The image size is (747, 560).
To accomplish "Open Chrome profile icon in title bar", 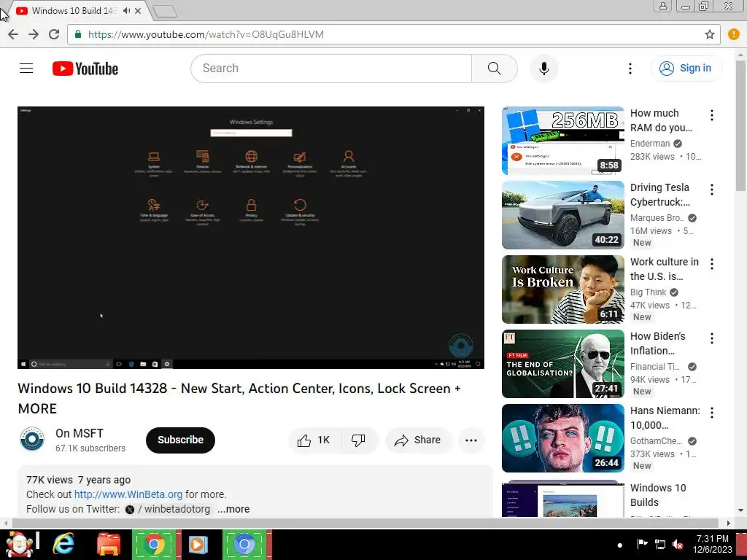I will point(662,6).
